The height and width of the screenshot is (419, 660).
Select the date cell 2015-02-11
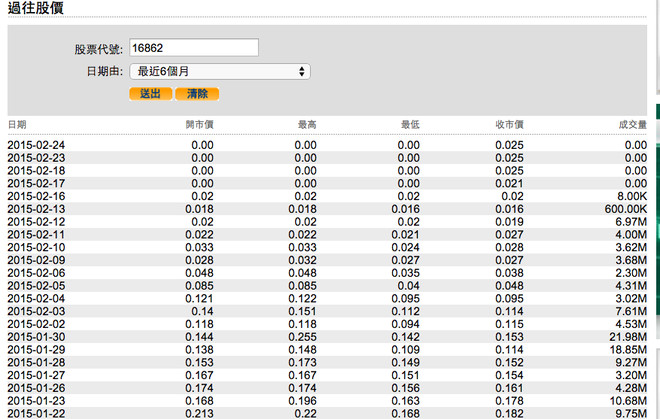(36, 235)
